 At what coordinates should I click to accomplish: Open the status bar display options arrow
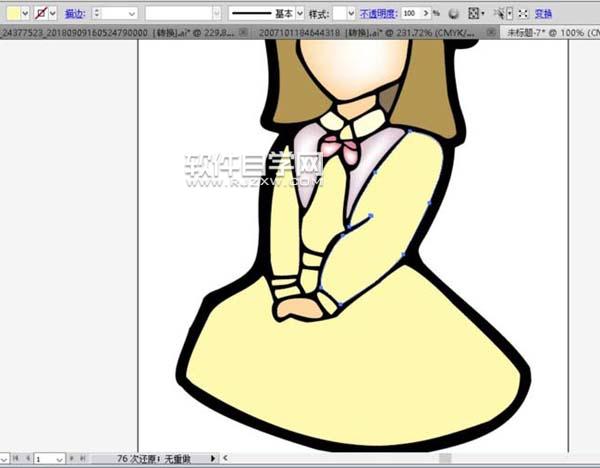pos(212,458)
